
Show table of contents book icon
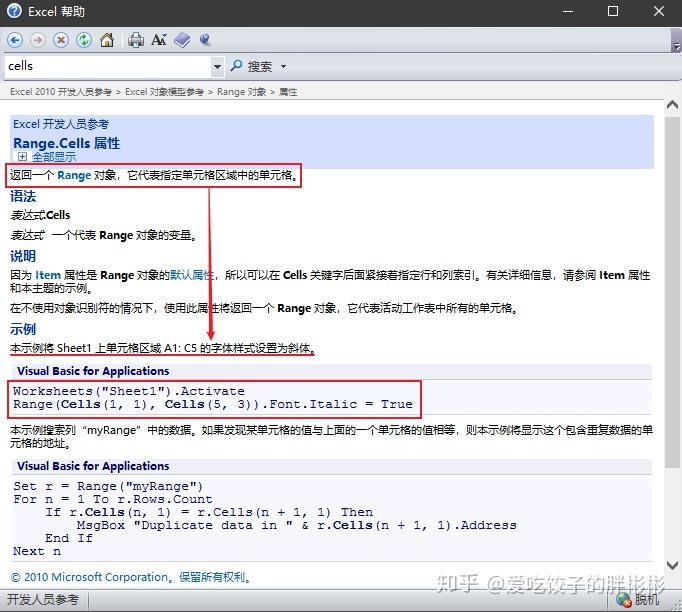click(182, 40)
